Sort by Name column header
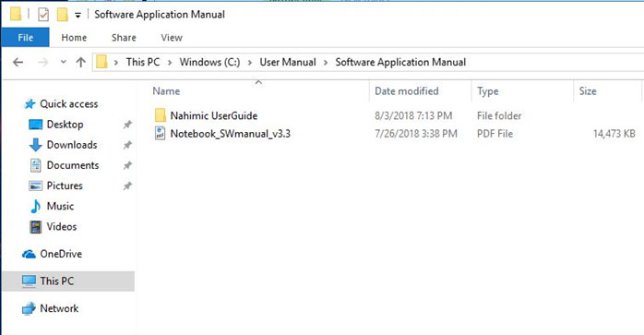 point(166,91)
